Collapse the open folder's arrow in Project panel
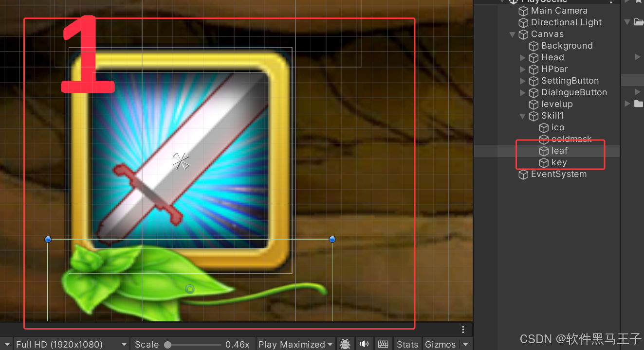Screen dimensions: 644x350 coord(627,22)
